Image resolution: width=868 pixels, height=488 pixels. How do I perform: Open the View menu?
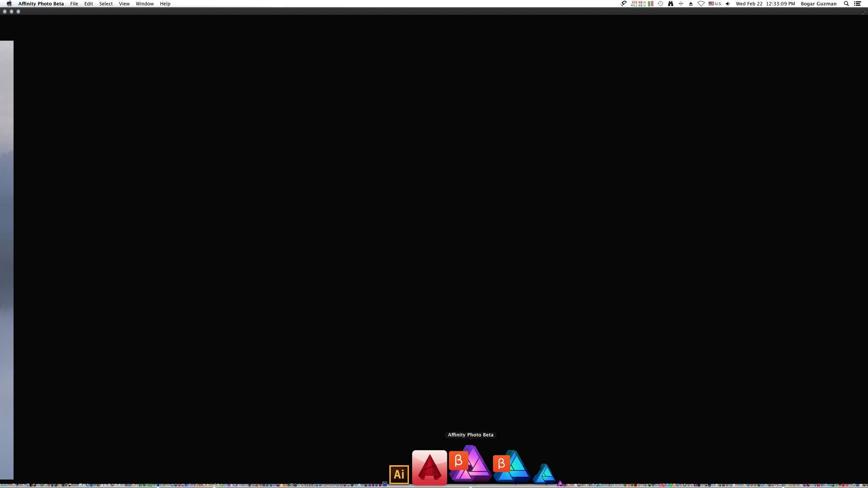[x=124, y=4]
